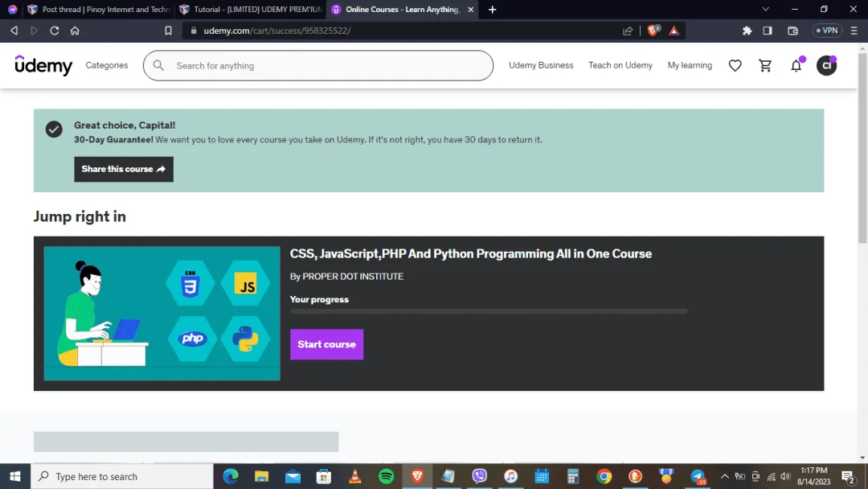Open Microsoft Store from taskbar
The width and height of the screenshot is (868, 489).
click(324, 476)
